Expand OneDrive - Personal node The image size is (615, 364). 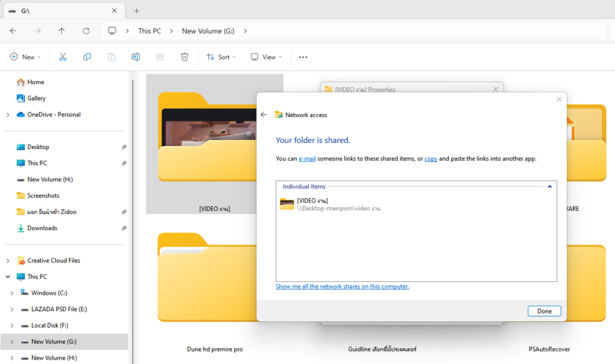(x=8, y=115)
